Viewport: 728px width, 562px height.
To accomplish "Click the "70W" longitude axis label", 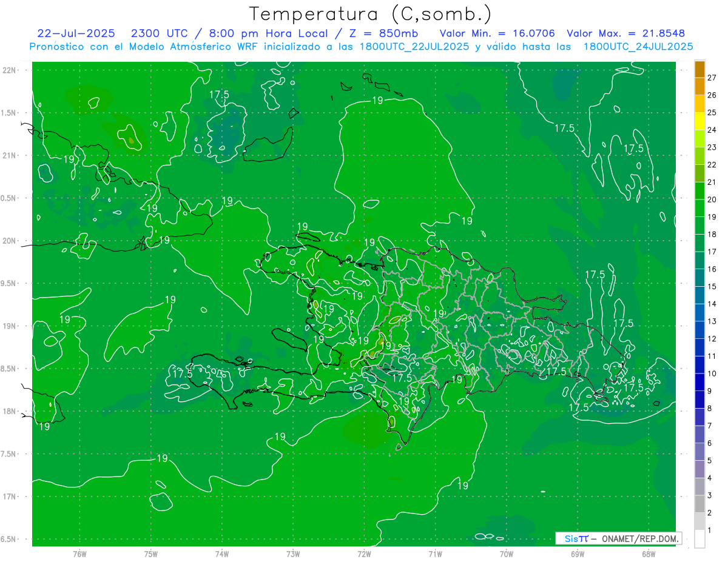I will tap(507, 554).
